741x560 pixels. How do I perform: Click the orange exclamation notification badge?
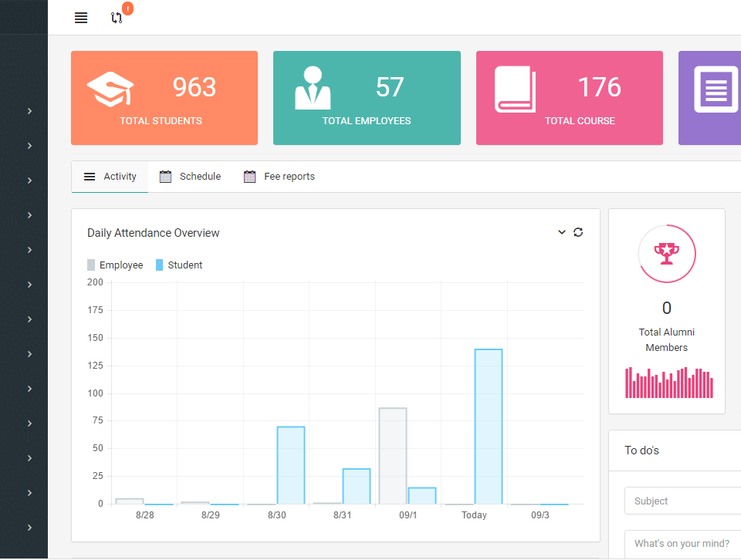click(127, 8)
